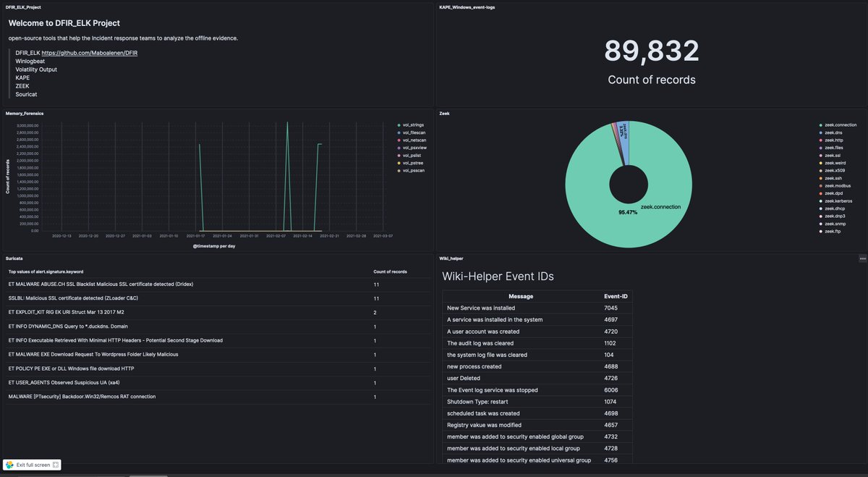Click the Volatility Output list item
This screenshot has width=868, height=477.
pos(36,69)
